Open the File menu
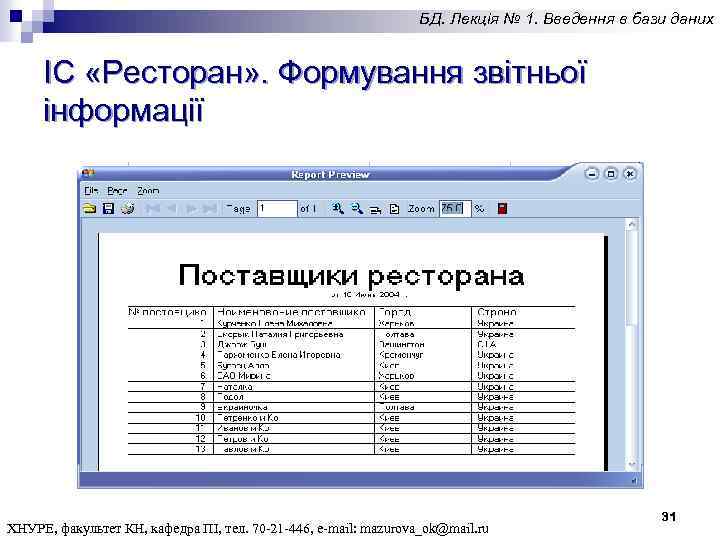Viewport: 720px width, 540px height. click(x=91, y=191)
